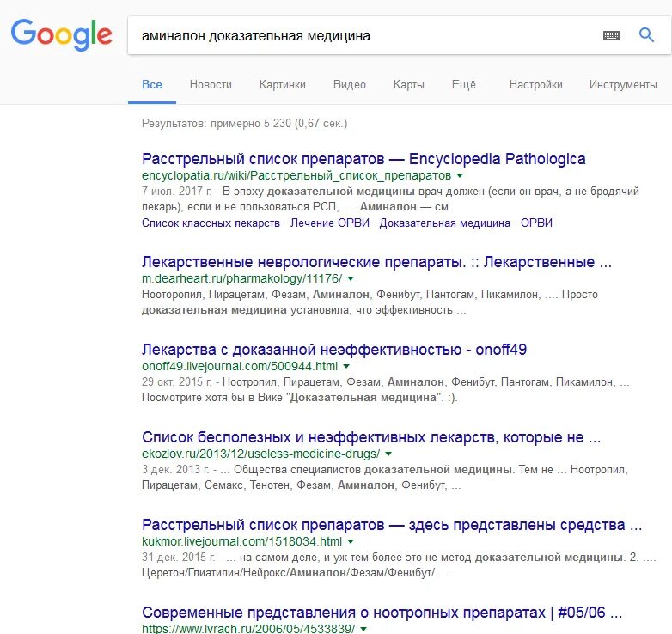Click the onoff49.livejournal.com/500944.html URL text
The height and width of the screenshot is (634, 672).
[240, 366]
